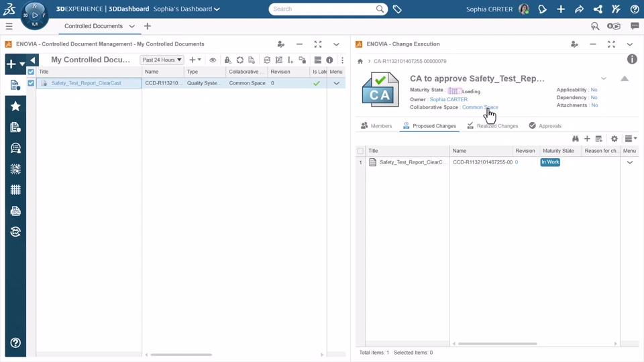Image resolution: width=644 pixels, height=362 pixels.
Task: Click the share arrow icon
Action: 580,9
